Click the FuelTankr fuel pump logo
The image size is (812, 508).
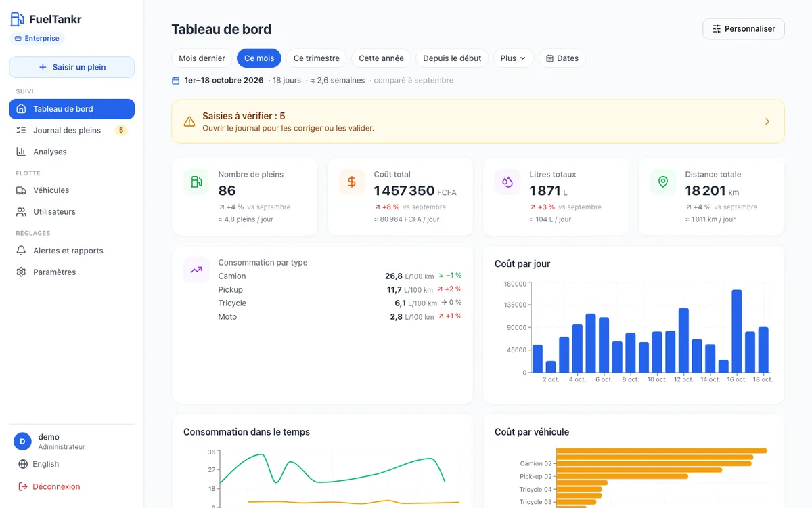[17, 19]
